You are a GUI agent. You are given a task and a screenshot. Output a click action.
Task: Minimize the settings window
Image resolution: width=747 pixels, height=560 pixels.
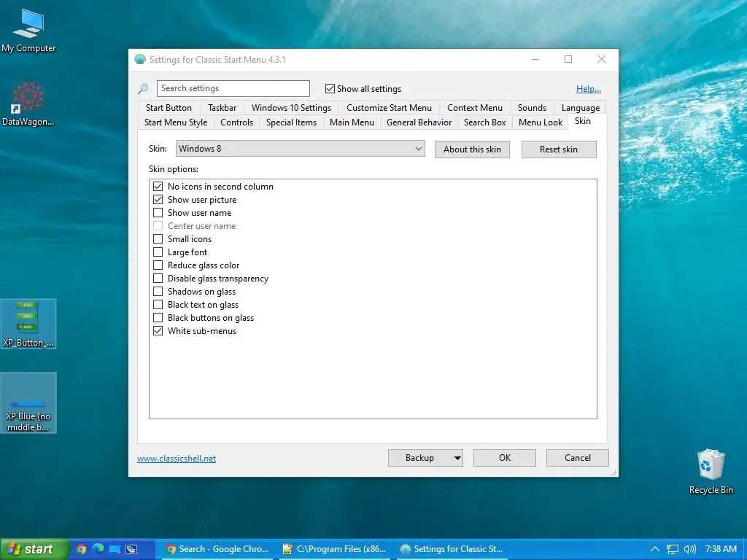coord(535,60)
